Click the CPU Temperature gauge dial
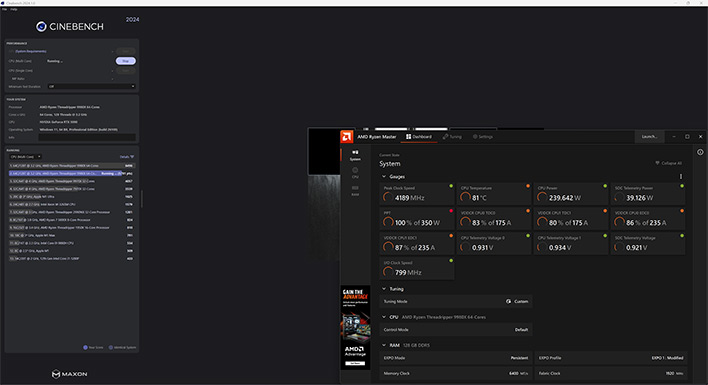The image size is (708, 385). (x=465, y=197)
